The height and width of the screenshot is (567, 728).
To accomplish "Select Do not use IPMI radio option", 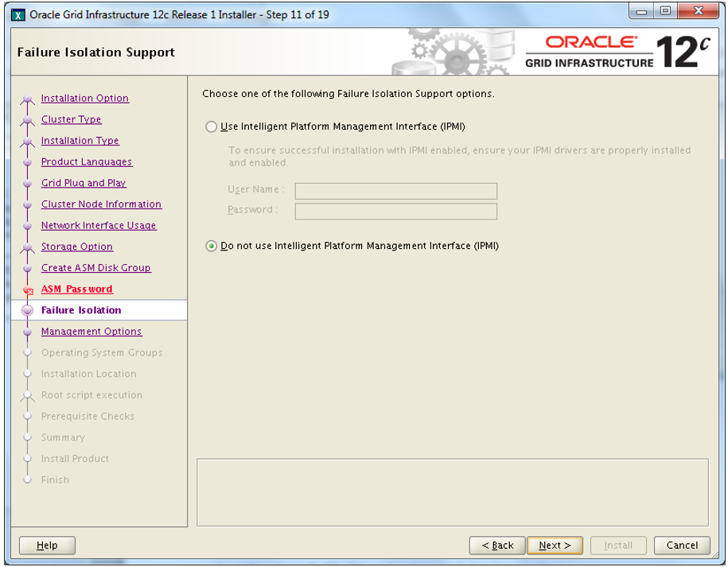I will 212,246.
